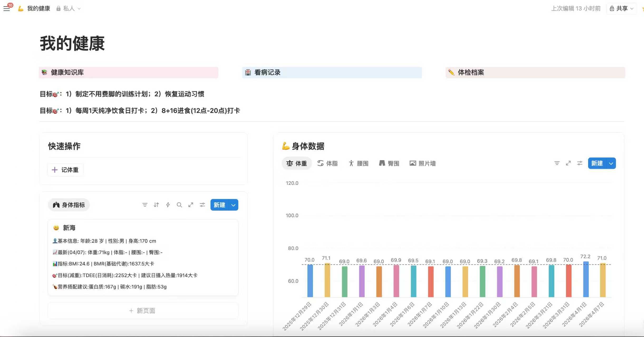Open 健康知识库 page link
Screen dimensions: 644x337
pyautogui.click(x=67, y=72)
